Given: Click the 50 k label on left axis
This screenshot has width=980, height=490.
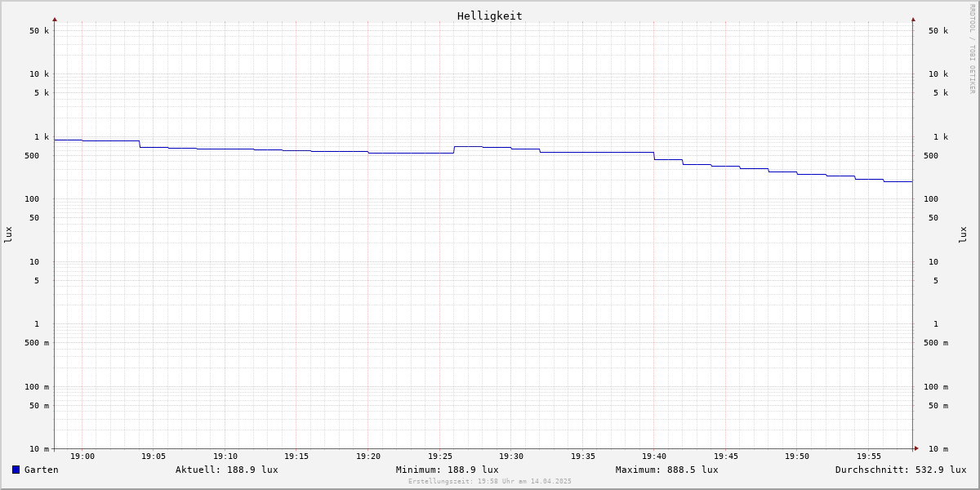Looking at the screenshot, I should [x=39, y=31].
